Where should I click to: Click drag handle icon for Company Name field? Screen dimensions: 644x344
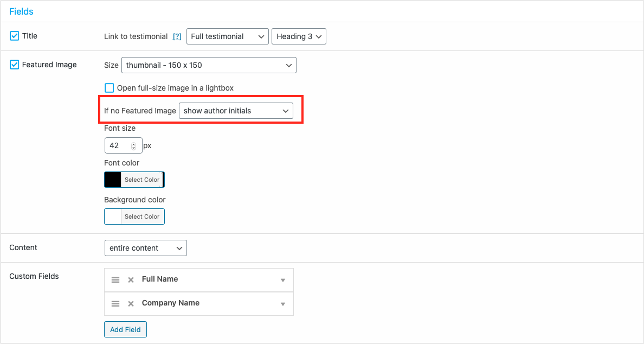tap(115, 304)
